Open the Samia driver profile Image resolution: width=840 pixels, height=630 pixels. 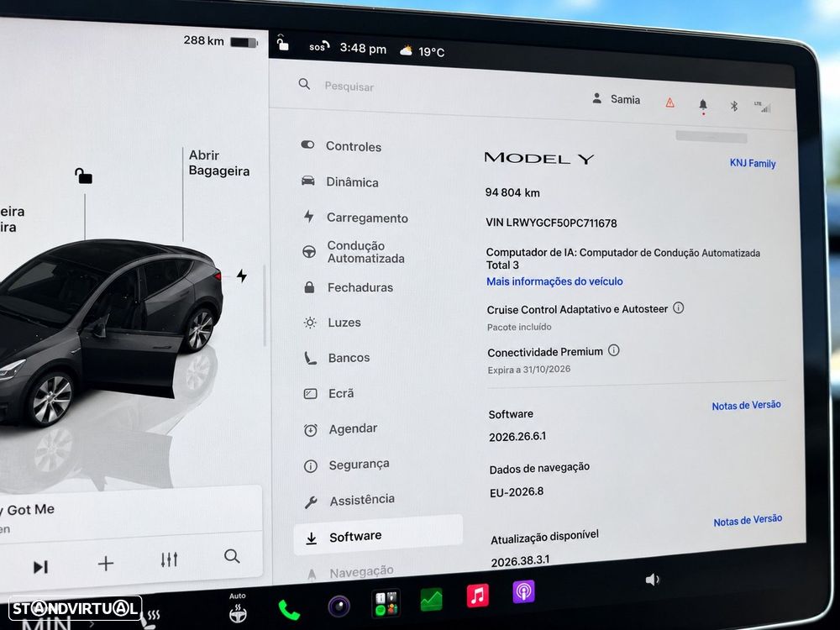click(x=616, y=99)
